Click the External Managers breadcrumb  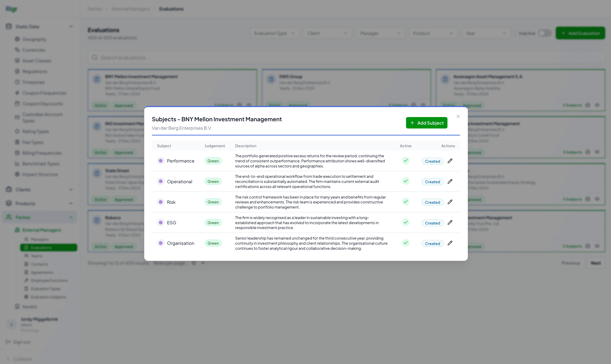(130, 9)
